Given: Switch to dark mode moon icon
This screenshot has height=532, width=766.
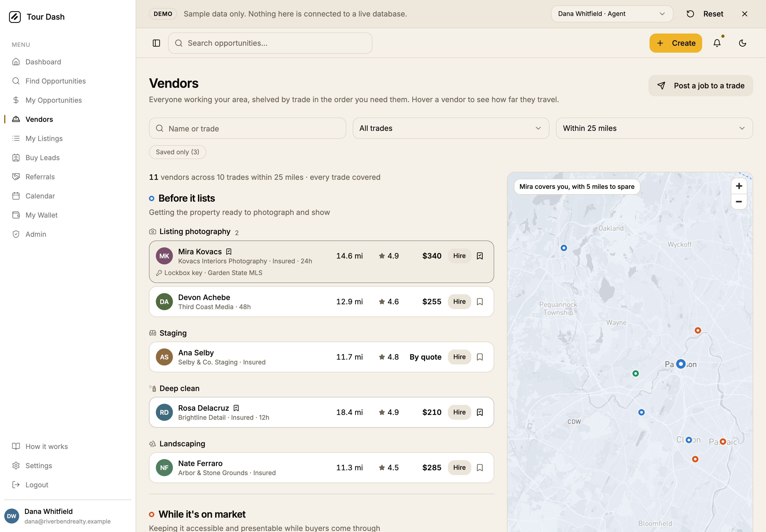Looking at the screenshot, I should 742,43.
